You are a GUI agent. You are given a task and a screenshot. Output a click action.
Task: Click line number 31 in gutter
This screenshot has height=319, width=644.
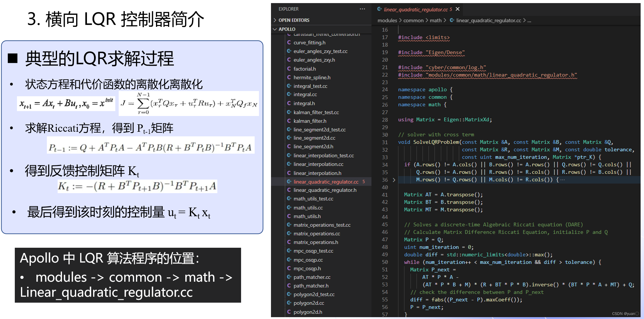pyautogui.click(x=385, y=142)
